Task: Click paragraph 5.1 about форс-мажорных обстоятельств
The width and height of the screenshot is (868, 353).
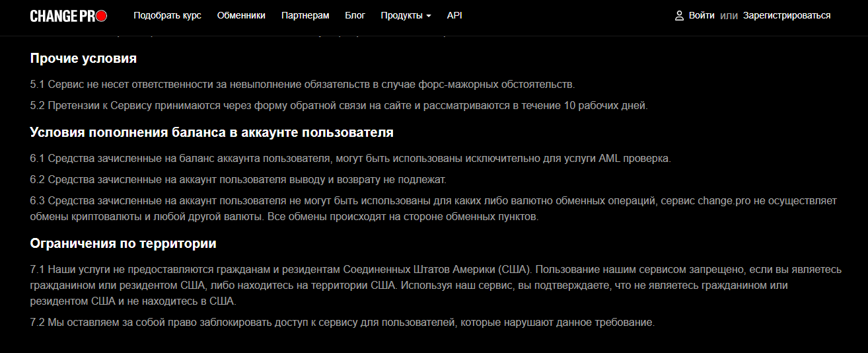Action: [303, 85]
